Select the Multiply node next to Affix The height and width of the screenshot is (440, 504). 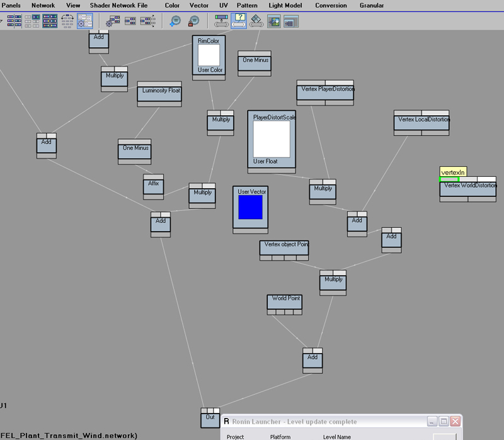pos(202,196)
